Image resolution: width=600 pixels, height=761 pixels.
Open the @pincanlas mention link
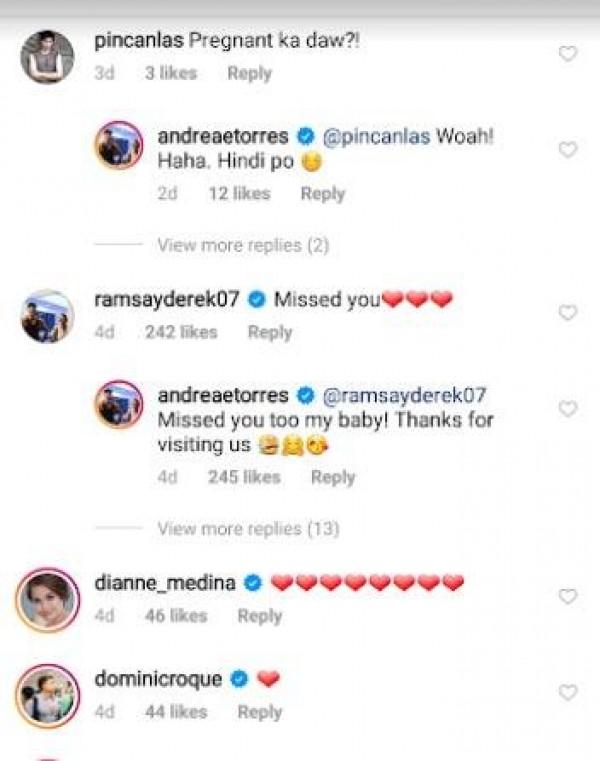point(376,137)
